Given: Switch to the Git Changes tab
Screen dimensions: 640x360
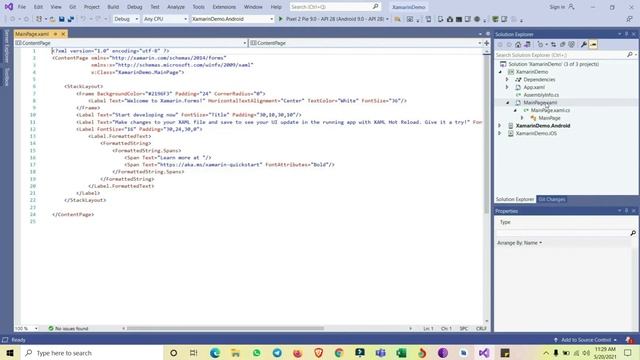Looking at the screenshot, I should click(551, 199).
